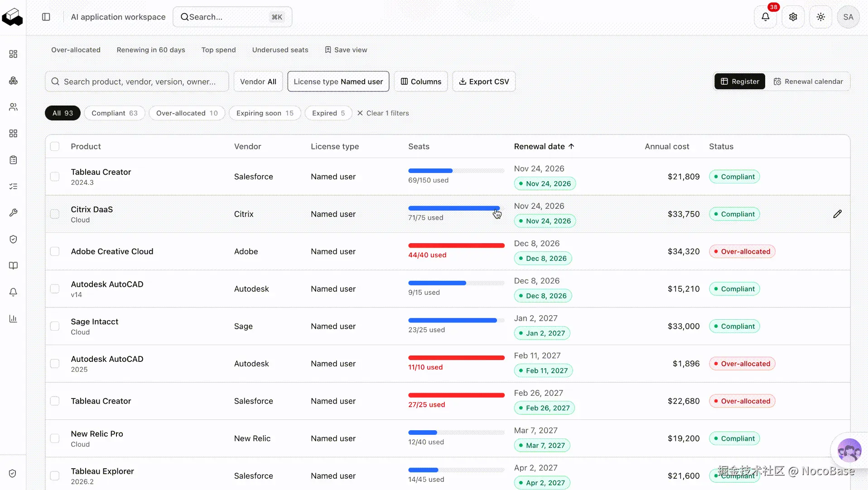Open the License type Named user dropdown
The image size is (868, 490).
338,82
